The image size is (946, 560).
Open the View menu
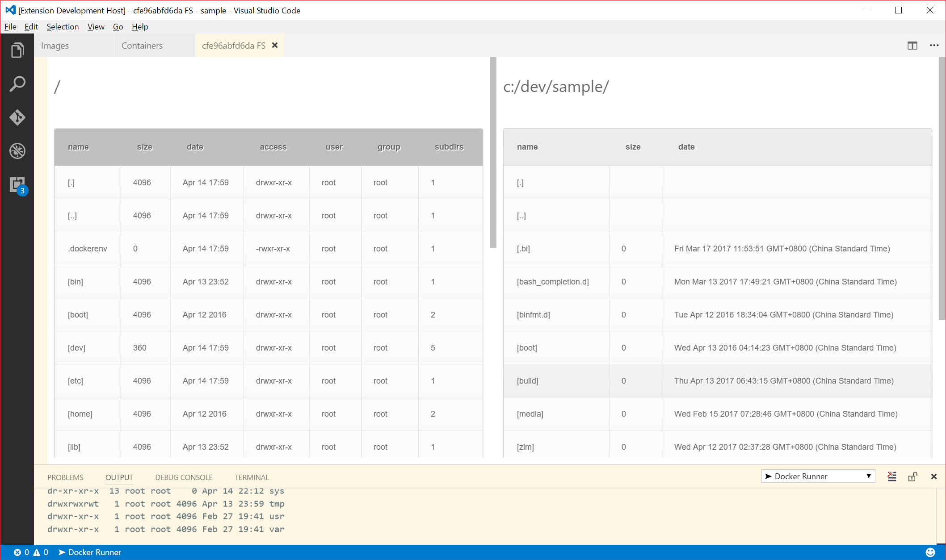coord(96,27)
